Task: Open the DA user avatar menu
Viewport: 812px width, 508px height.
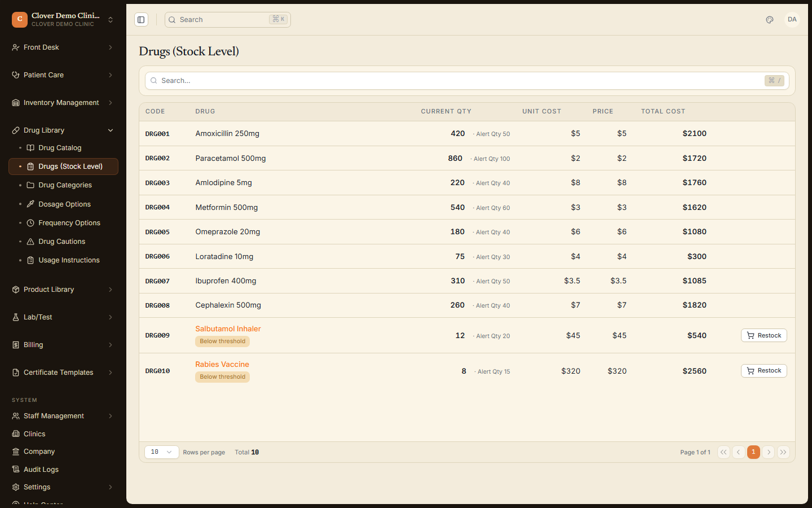Action: pos(792,20)
